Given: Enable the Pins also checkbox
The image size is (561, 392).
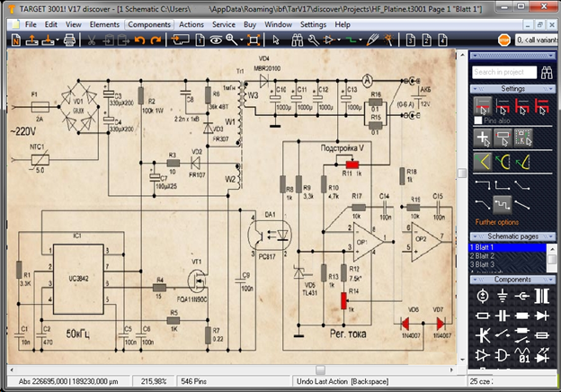Looking at the screenshot, I should click(x=478, y=120).
